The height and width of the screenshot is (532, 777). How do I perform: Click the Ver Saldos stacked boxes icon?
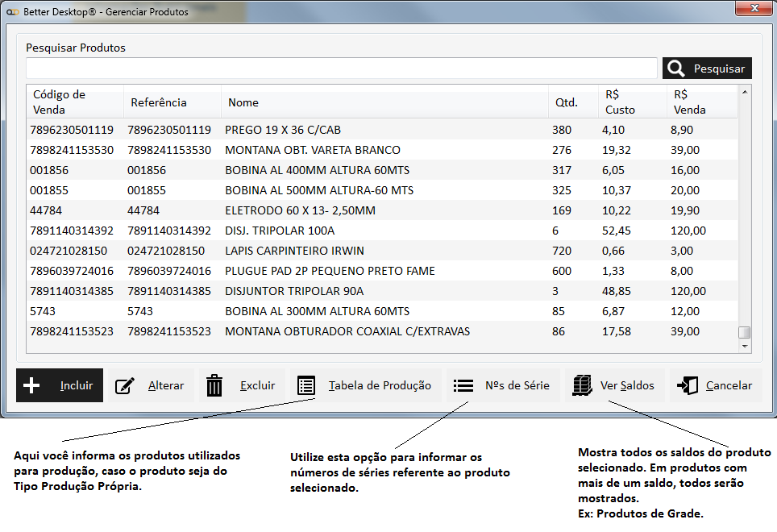click(x=582, y=385)
